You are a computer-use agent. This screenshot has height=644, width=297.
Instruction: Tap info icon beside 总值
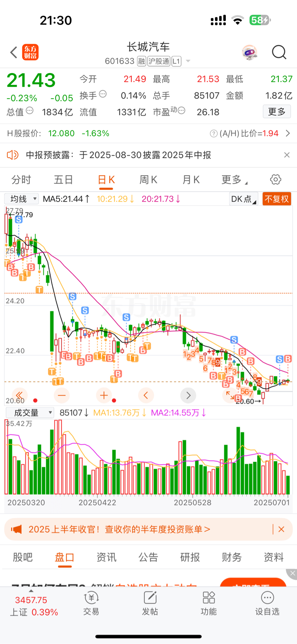pos(30,111)
